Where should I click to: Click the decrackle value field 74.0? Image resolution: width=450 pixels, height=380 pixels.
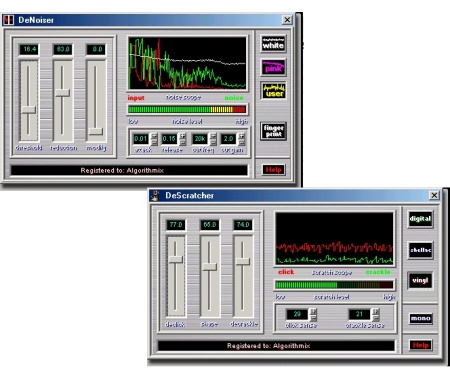[x=243, y=225]
